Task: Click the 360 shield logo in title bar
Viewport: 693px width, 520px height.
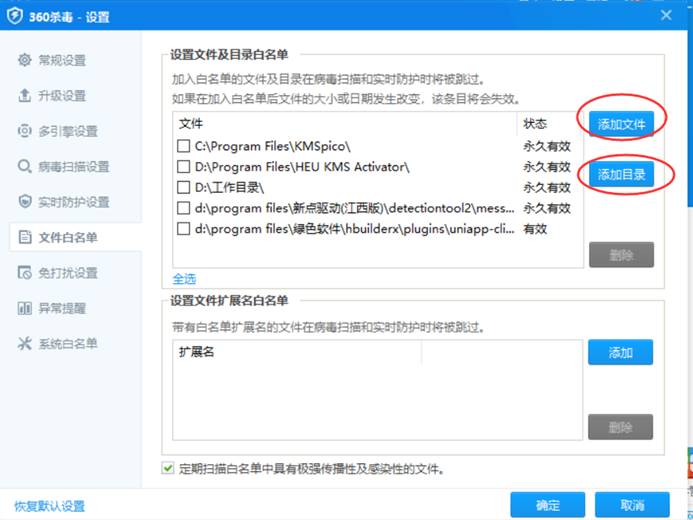Action: [x=15, y=16]
